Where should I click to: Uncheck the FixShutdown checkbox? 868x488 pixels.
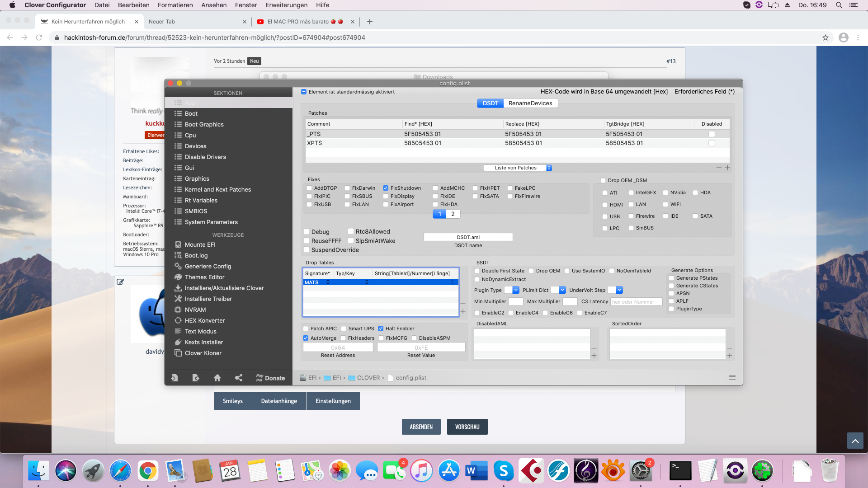click(386, 188)
